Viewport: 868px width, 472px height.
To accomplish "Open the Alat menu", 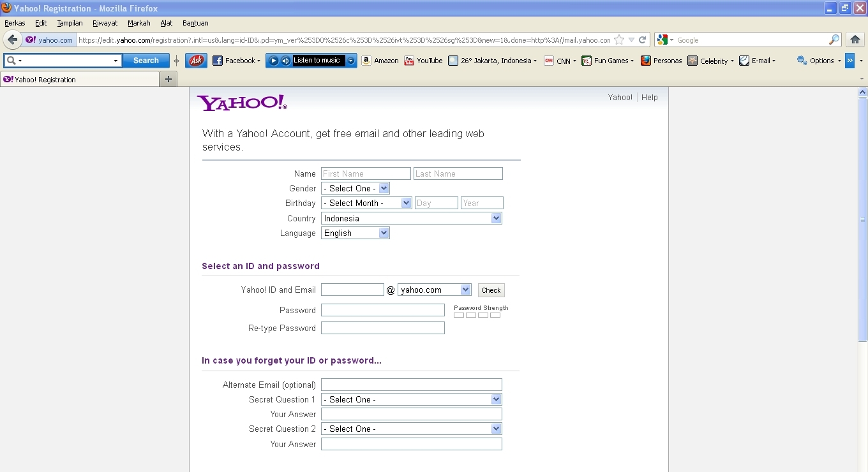I will (x=166, y=23).
